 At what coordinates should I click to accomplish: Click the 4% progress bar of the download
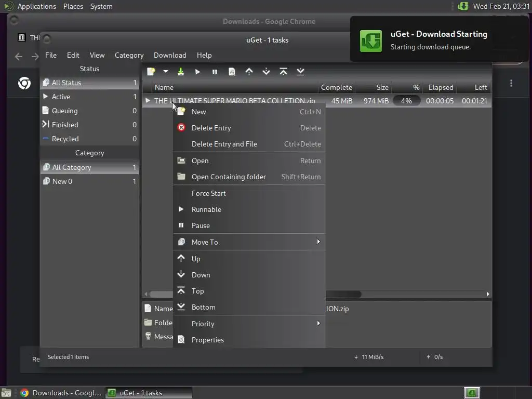(x=406, y=101)
